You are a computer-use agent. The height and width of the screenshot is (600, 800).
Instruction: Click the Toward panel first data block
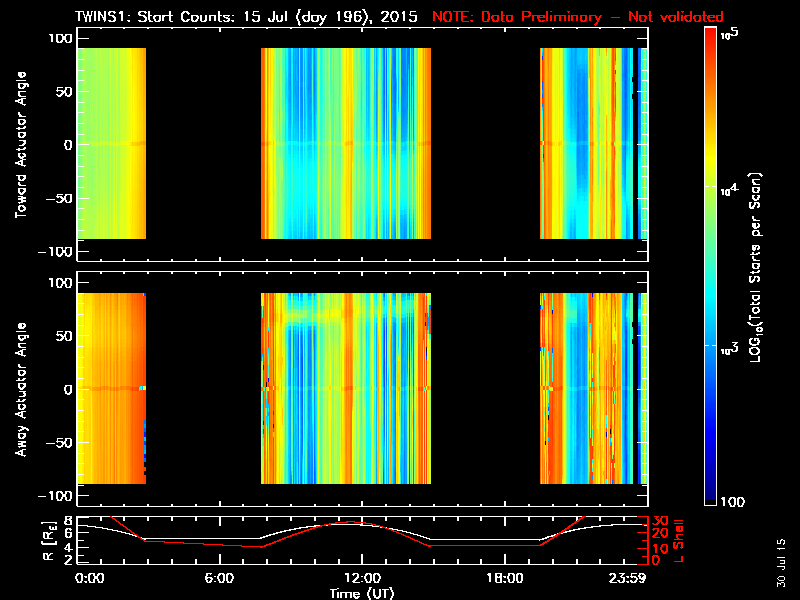pyautogui.click(x=112, y=143)
